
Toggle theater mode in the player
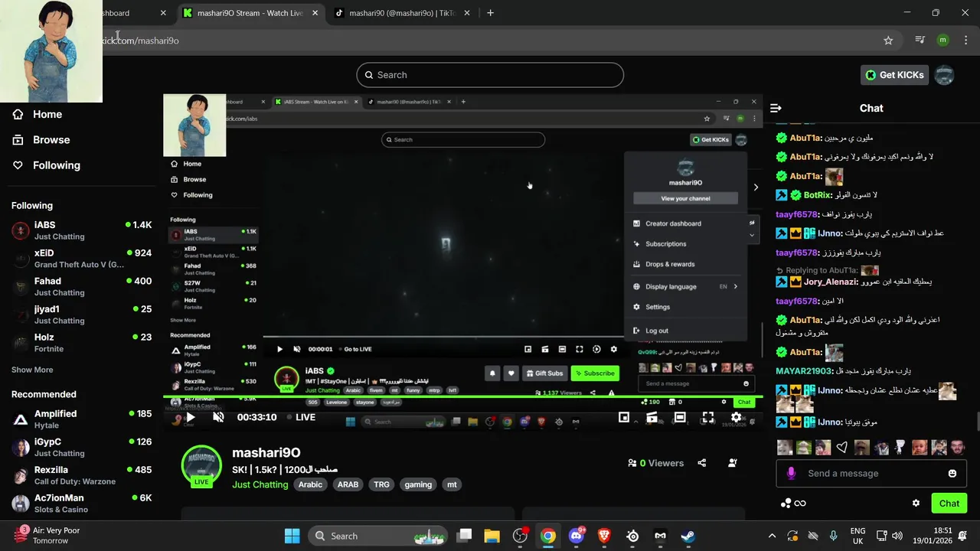click(680, 417)
